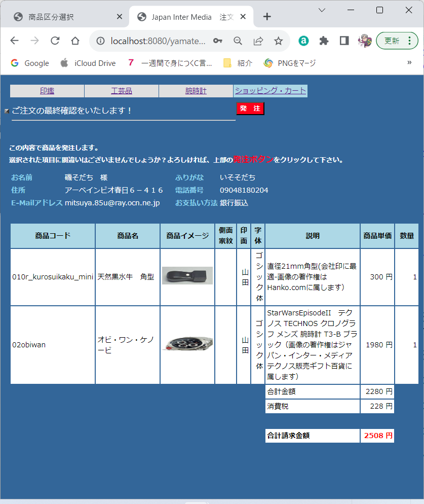Click the address アーベインビオ春日６－４１６
Image resolution: width=424 pixels, height=504 pixels.
(113, 190)
